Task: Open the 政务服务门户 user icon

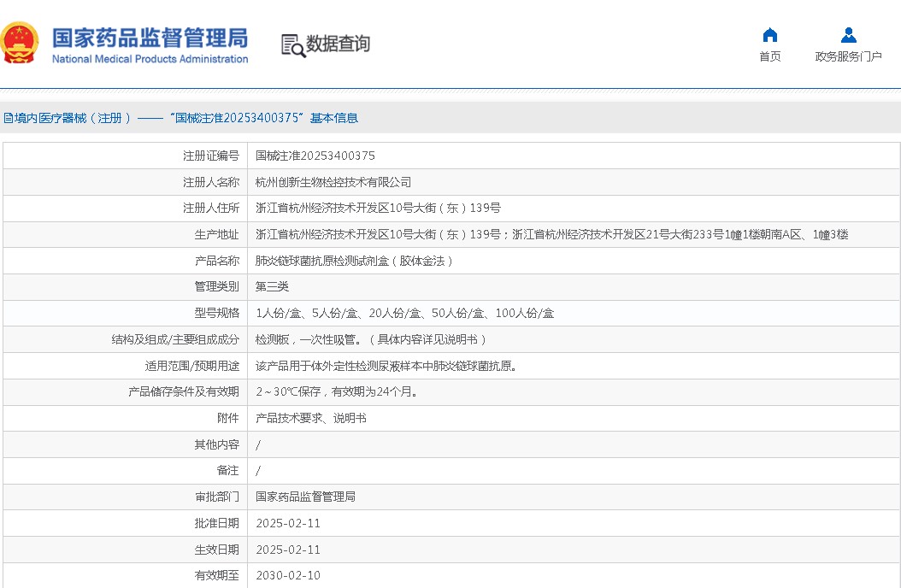Action: point(848,35)
